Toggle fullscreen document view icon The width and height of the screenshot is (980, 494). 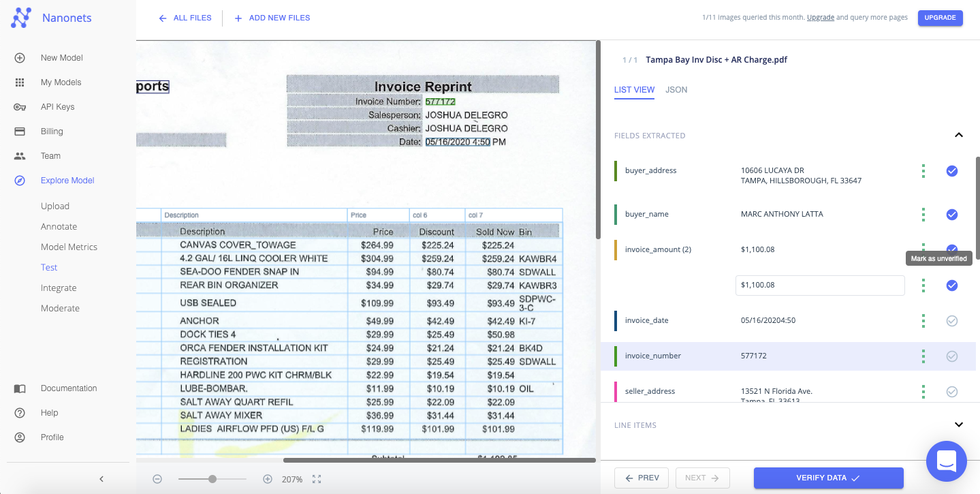point(317,479)
